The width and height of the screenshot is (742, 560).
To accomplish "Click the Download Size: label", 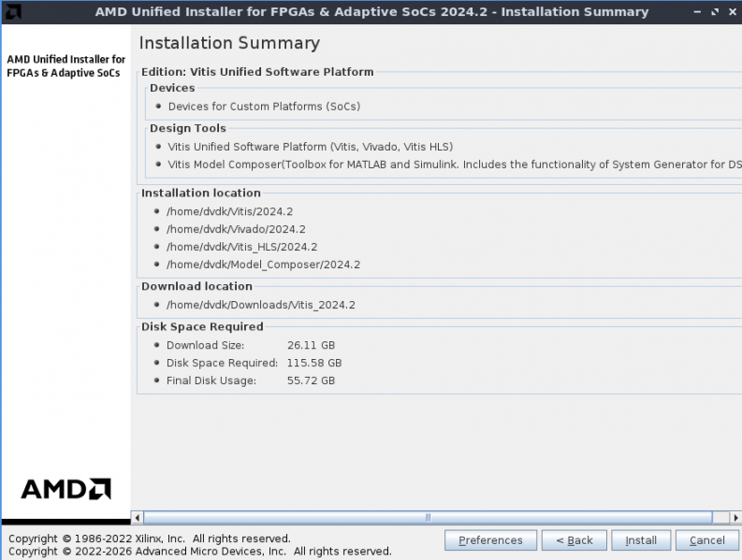I will (205, 345).
